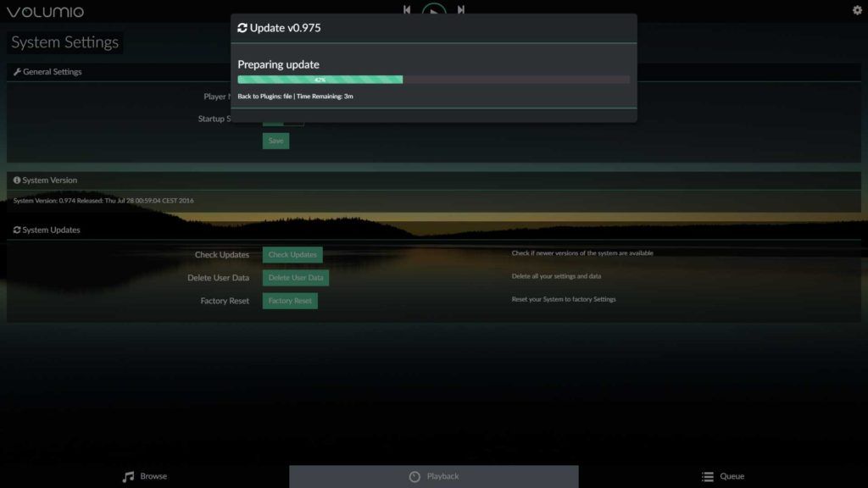The width and height of the screenshot is (868, 488).
Task: Save the general settings
Action: pos(275,141)
